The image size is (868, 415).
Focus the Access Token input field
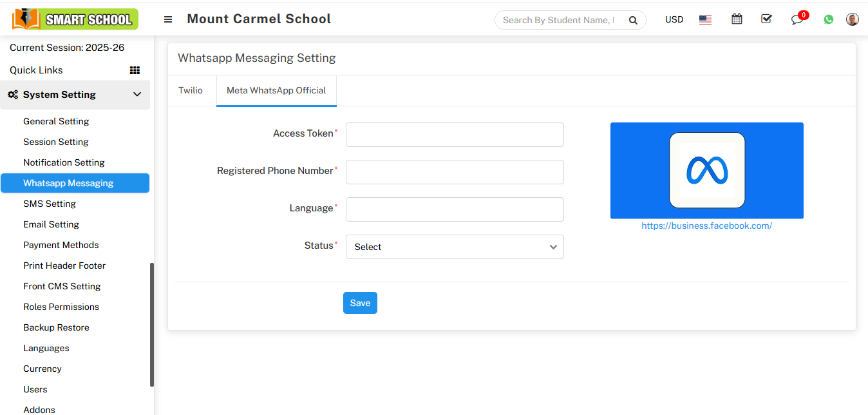coord(455,135)
